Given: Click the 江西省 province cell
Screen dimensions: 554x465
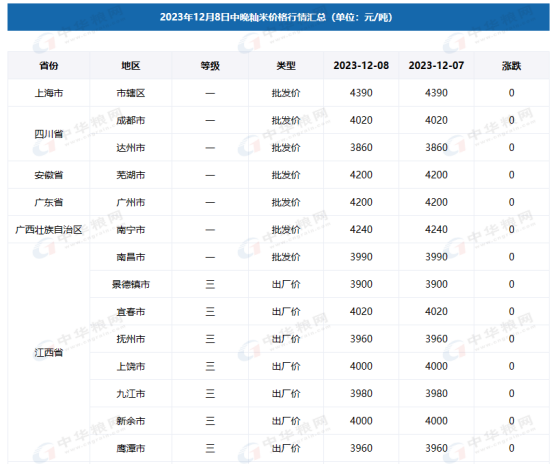Looking at the screenshot, I should coord(49,352).
